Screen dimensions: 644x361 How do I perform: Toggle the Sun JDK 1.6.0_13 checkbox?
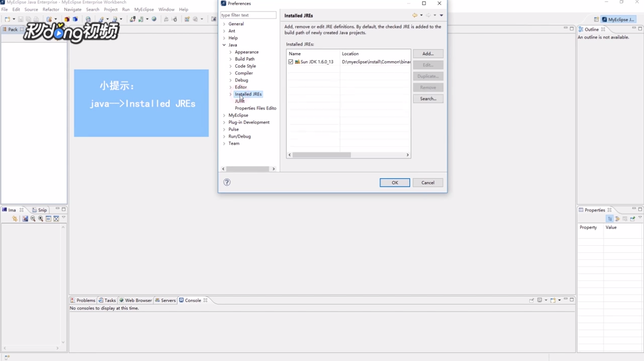[291, 62]
